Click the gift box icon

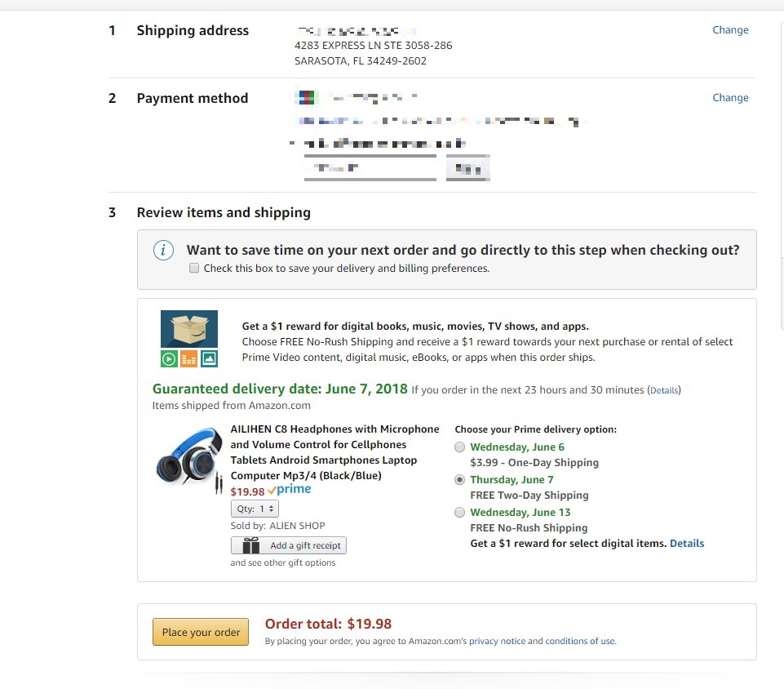(x=251, y=545)
